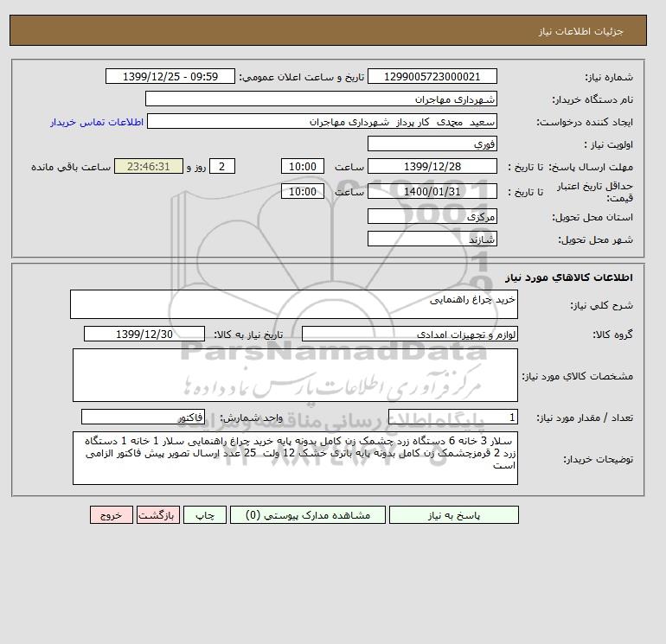Open اطلاعات تماس خریدار link
Screen dimensions: 666x644
[x=97, y=122]
